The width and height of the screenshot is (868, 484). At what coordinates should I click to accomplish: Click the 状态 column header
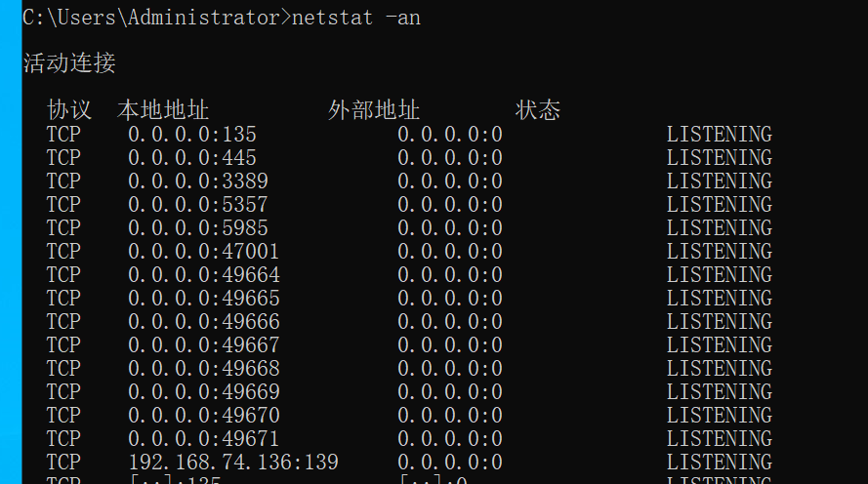tap(538, 110)
